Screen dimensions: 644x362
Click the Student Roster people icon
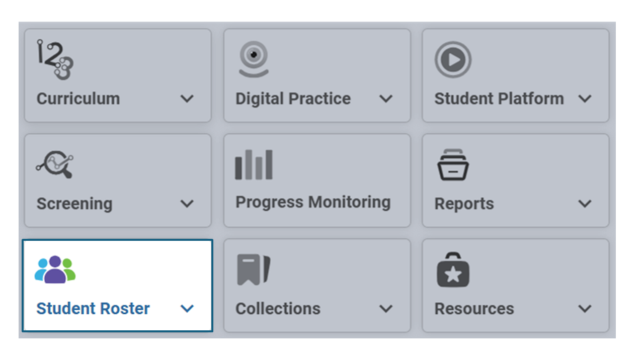point(55,270)
